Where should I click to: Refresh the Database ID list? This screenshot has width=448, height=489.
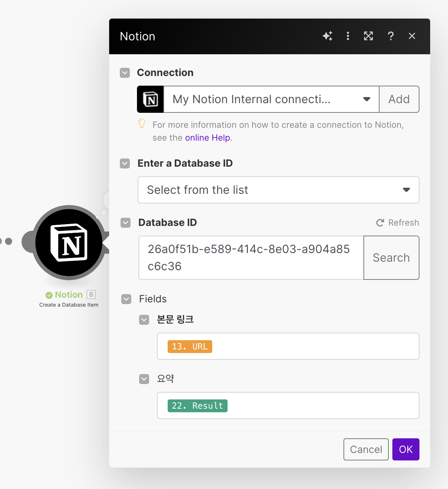pyautogui.click(x=397, y=222)
